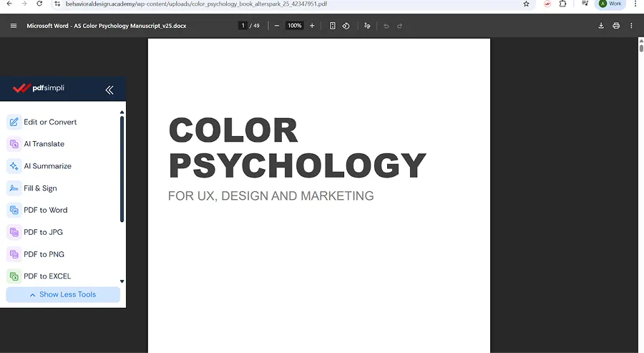The image size is (644, 353).
Task: Rotate the PDF counterclockwise
Action: (x=346, y=26)
